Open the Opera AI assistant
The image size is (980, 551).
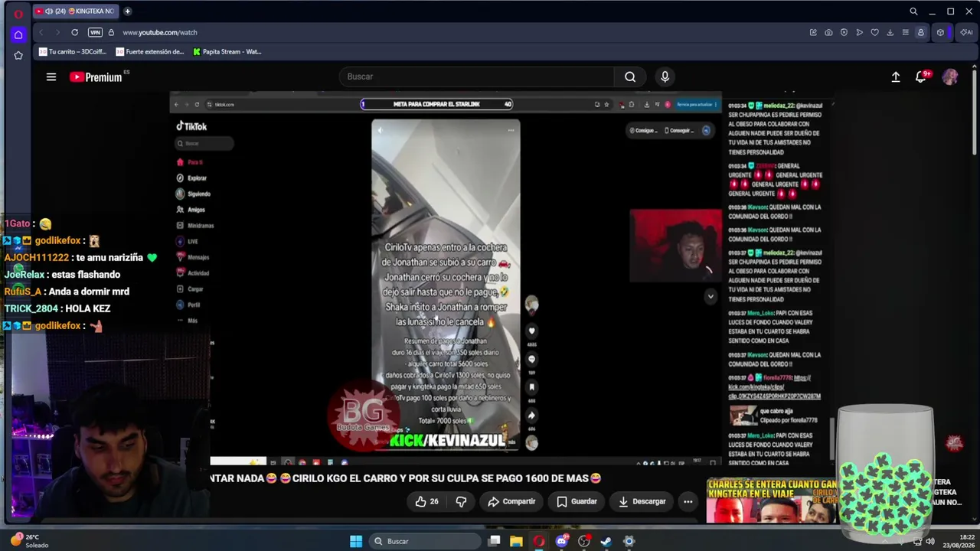coord(966,32)
